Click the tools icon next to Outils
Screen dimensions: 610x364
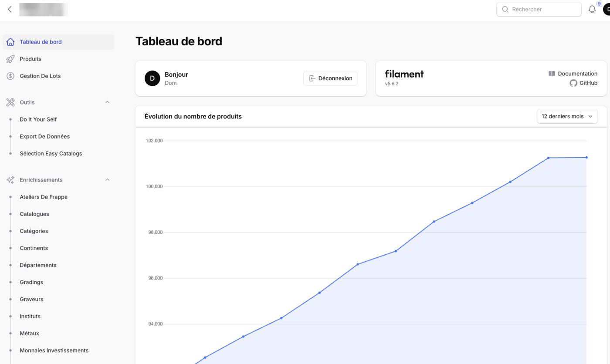click(10, 102)
